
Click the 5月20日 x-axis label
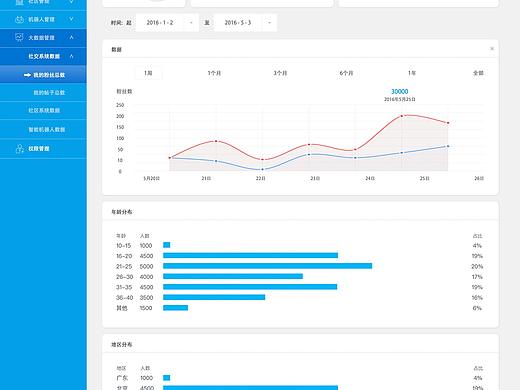pos(151,178)
